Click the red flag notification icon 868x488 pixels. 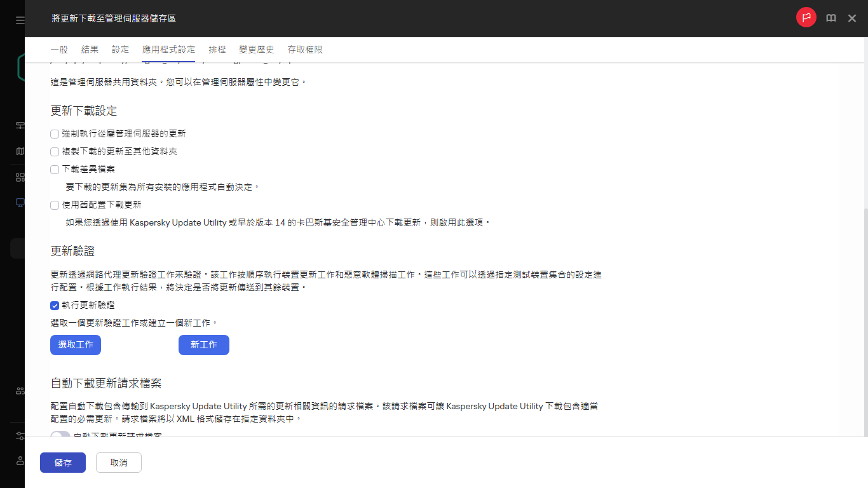[806, 18]
